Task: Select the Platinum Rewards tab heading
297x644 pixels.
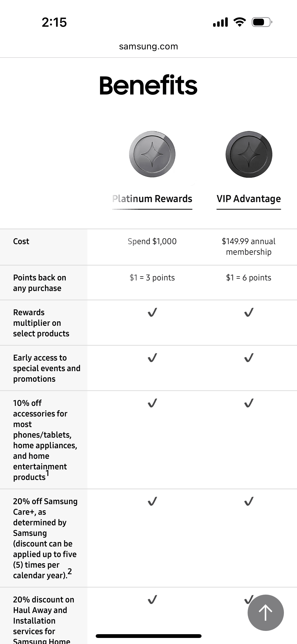Action: tap(152, 199)
